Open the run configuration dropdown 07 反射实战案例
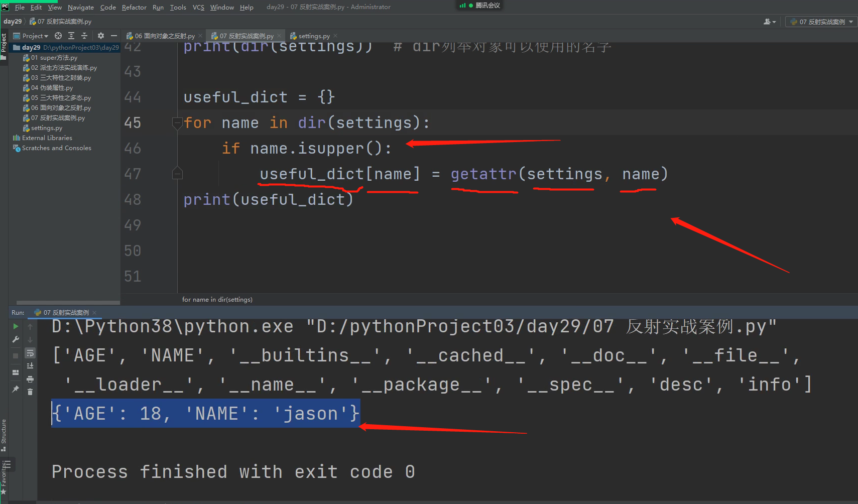 [x=821, y=22]
